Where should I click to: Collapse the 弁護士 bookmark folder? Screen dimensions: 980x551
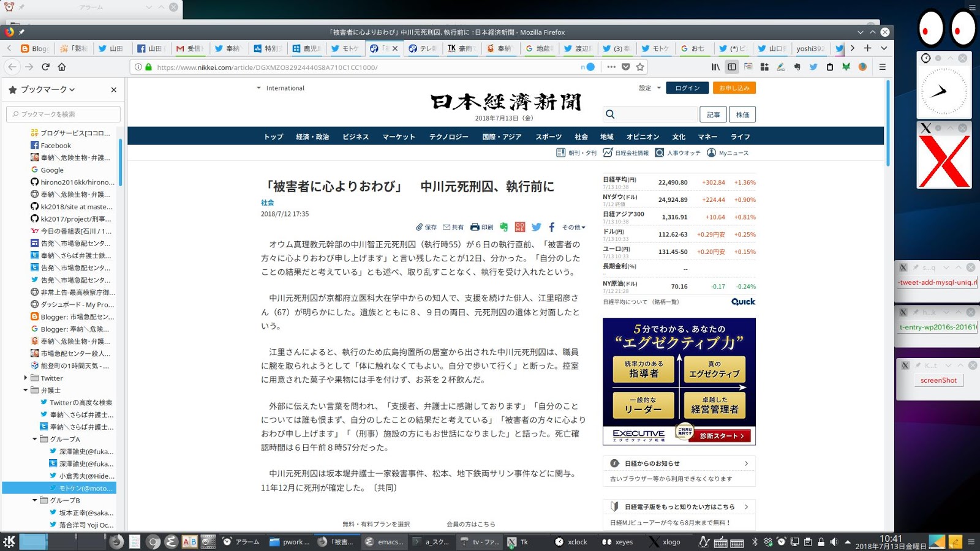tap(25, 390)
